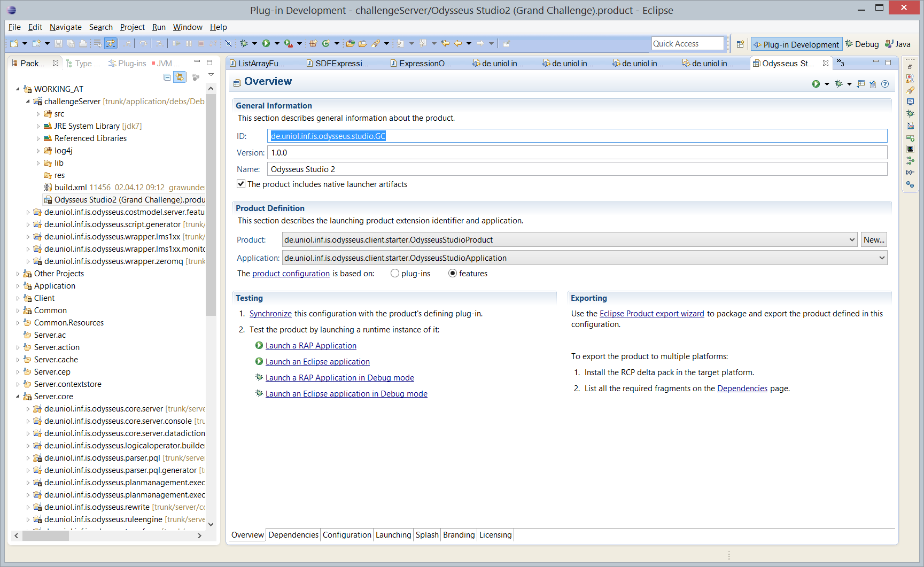Click the Quick Access search field
Image resolution: width=924 pixels, height=567 pixels.
point(688,44)
